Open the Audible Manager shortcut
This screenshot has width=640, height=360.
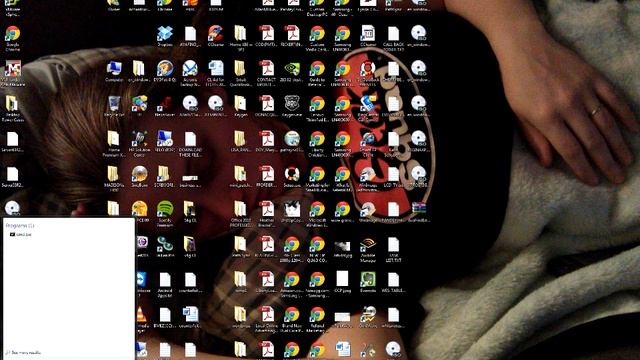pyautogui.click(x=368, y=249)
